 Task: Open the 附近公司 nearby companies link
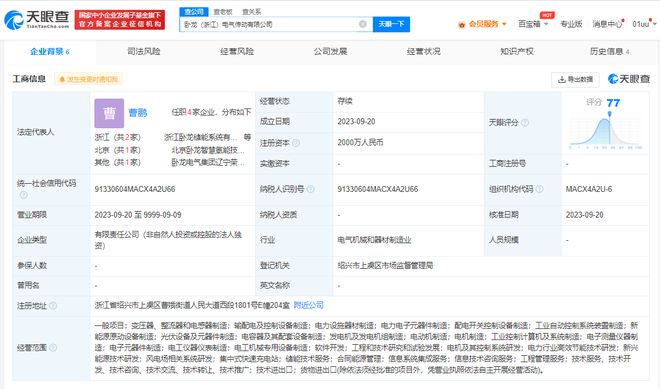[x=309, y=305]
